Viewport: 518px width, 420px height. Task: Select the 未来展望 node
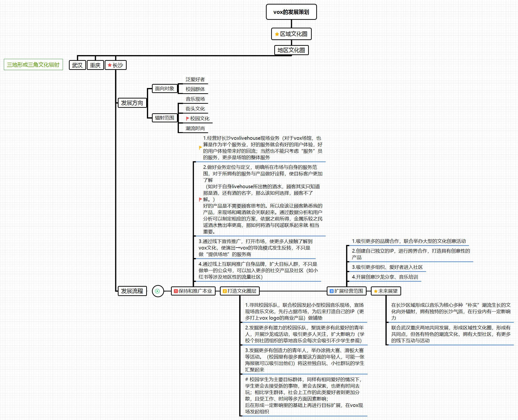[386, 291]
